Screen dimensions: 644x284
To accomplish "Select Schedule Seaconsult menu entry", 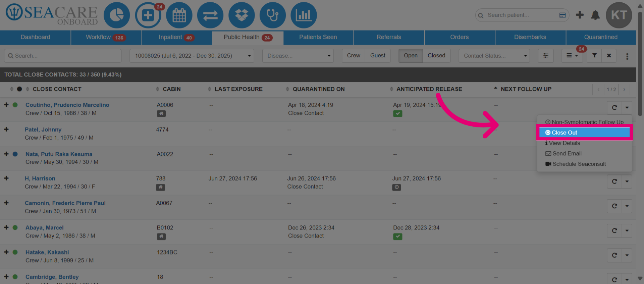I will click(585, 164).
